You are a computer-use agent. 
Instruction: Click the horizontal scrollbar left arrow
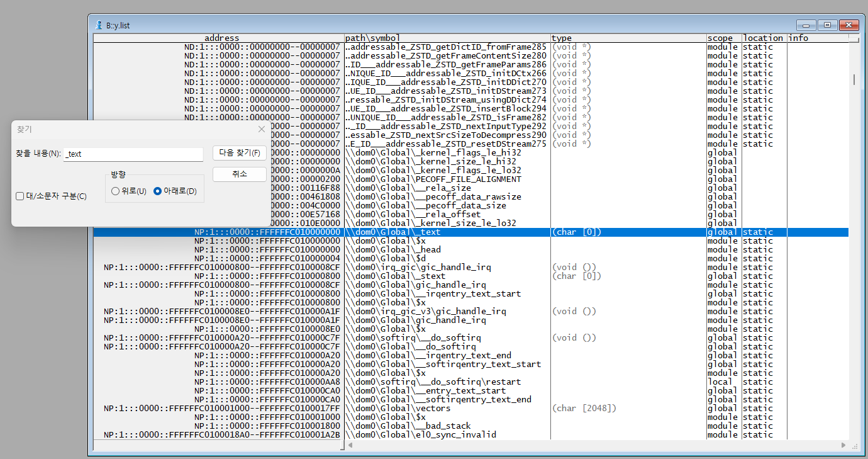pos(350,445)
